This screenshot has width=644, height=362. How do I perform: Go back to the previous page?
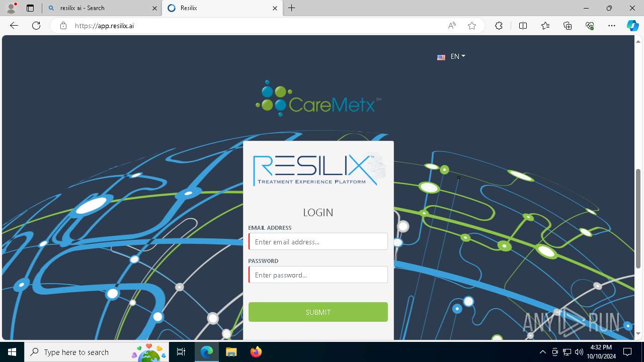[14, 26]
